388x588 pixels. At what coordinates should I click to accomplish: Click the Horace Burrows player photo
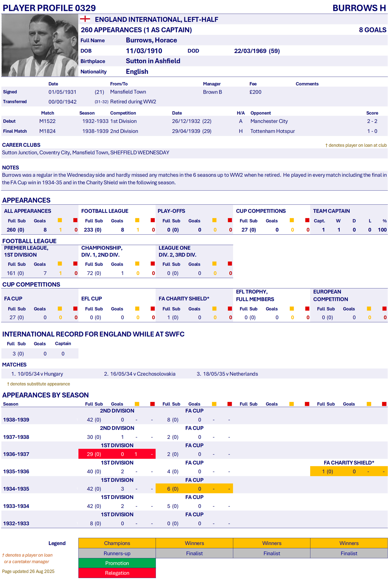tap(40, 45)
